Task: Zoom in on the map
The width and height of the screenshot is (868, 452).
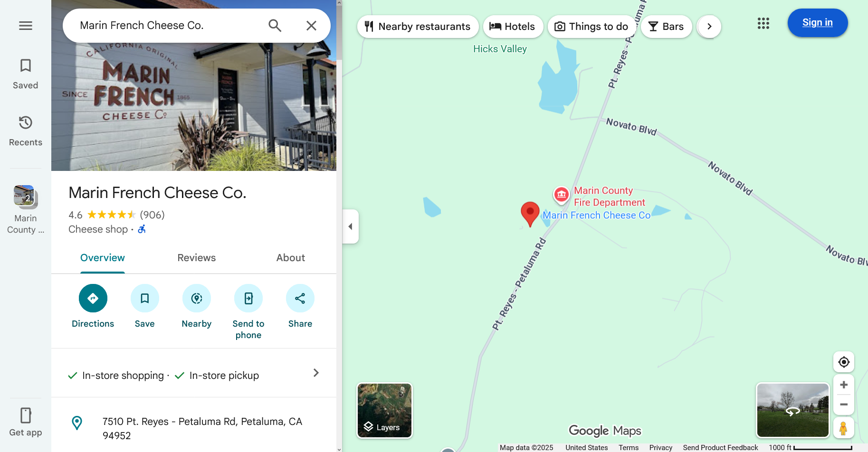Action: (x=844, y=385)
